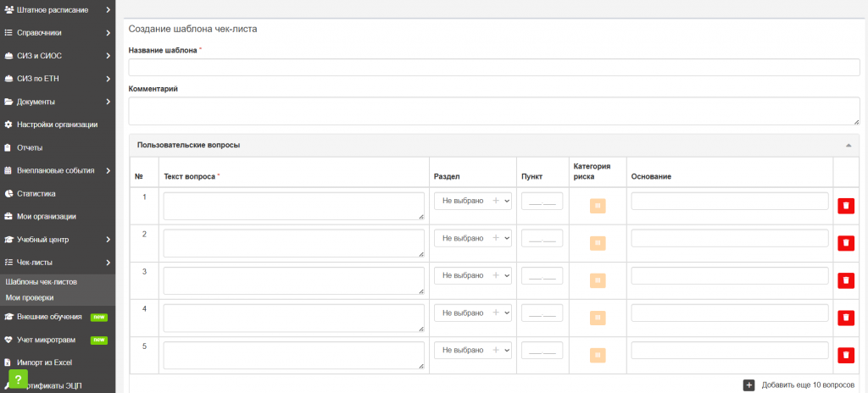This screenshot has width=868, height=393.
Task: Click the Пункт field in row 4
Action: [542, 313]
